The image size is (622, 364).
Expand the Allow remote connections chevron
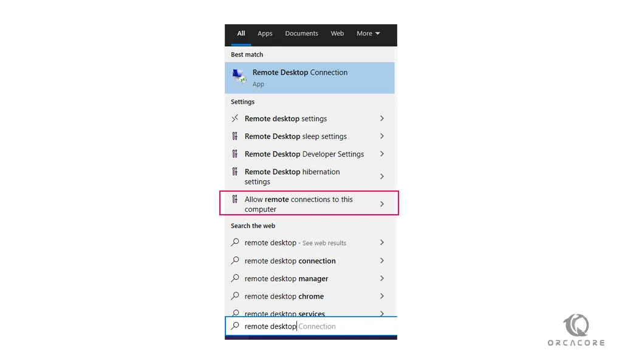click(381, 204)
